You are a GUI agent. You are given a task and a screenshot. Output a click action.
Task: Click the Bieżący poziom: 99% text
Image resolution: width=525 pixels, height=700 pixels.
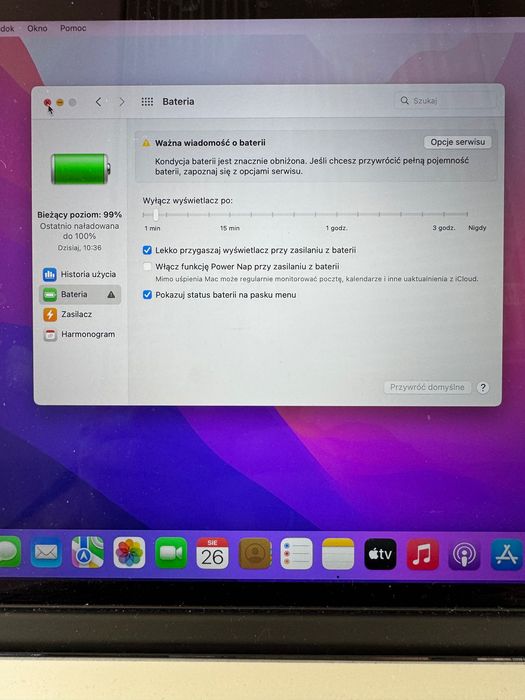(x=79, y=215)
